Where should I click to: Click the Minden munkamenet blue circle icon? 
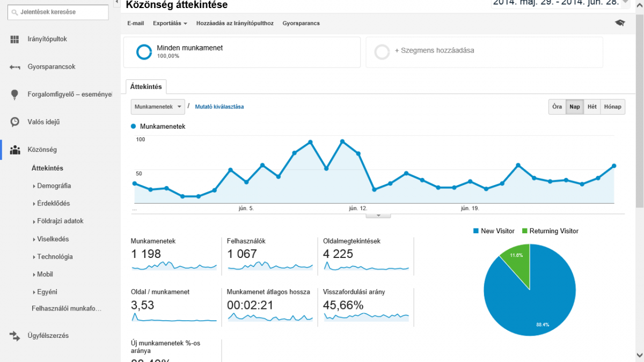click(x=144, y=51)
